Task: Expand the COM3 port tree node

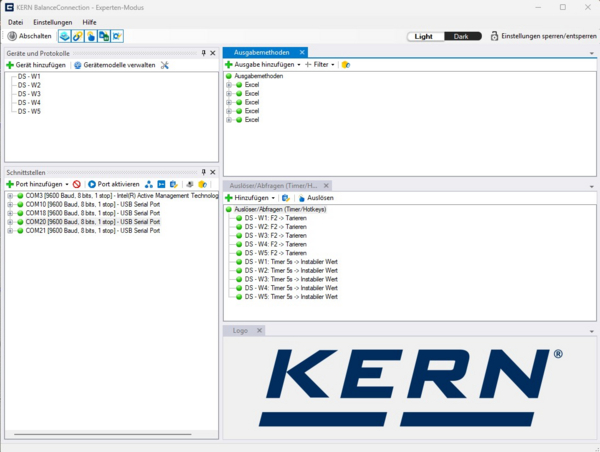Action: pos(10,196)
